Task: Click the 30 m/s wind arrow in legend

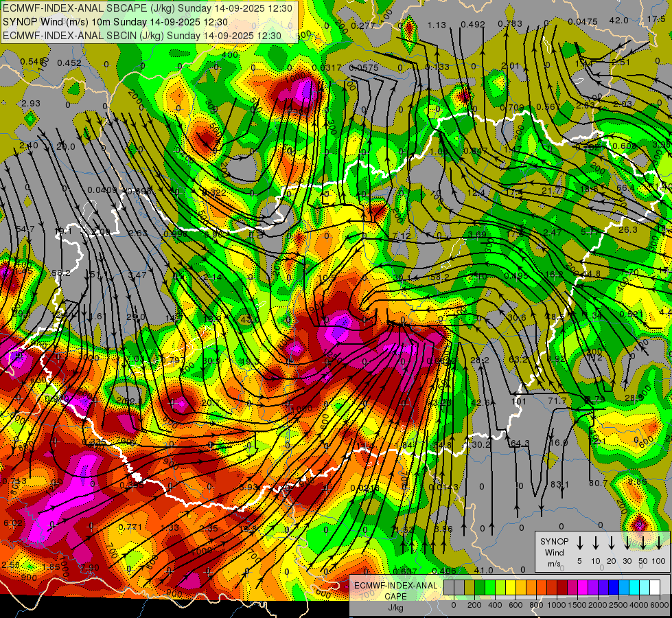Action: [627, 543]
